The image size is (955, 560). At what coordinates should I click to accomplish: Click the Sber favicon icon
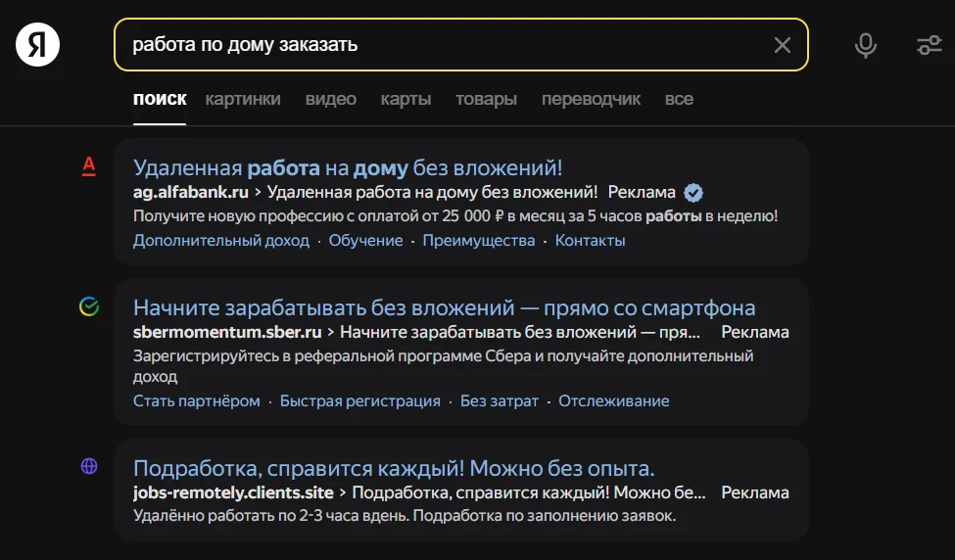89,306
